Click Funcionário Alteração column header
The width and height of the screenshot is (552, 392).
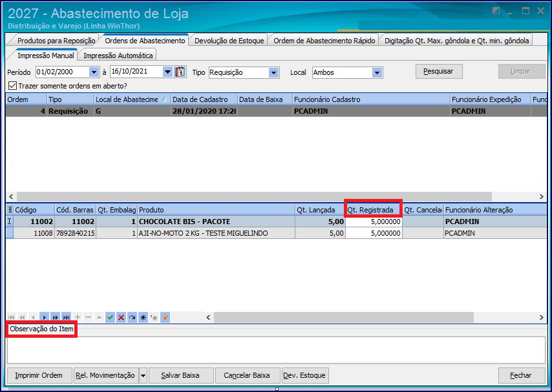click(495, 210)
